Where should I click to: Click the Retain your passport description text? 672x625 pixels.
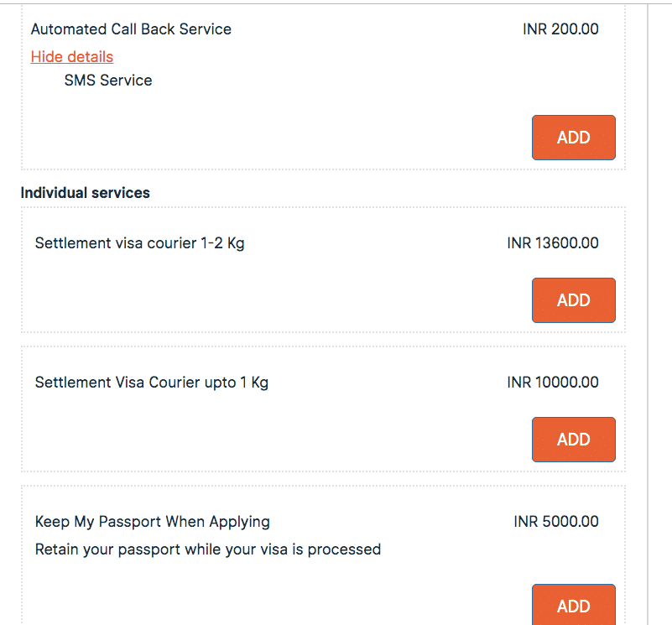pyautogui.click(x=208, y=550)
